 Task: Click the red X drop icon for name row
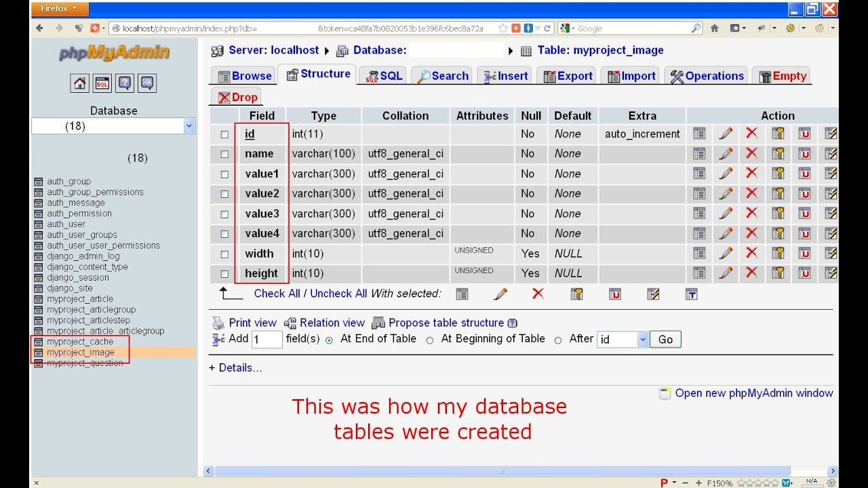[751, 153]
